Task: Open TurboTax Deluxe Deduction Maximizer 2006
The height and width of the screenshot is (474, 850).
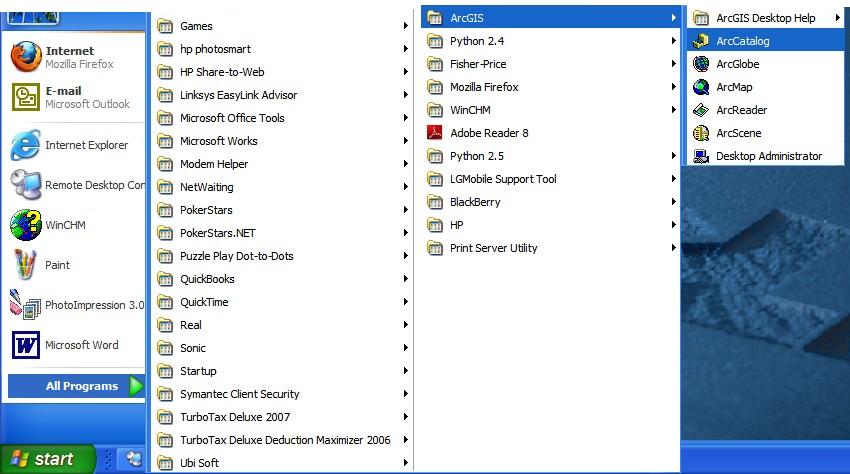Action: [x=282, y=440]
